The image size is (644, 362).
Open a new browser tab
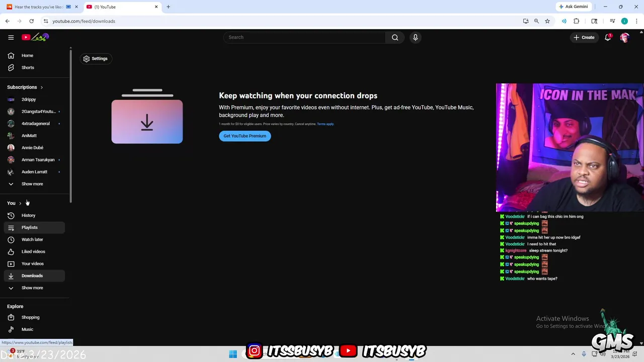coord(168,7)
